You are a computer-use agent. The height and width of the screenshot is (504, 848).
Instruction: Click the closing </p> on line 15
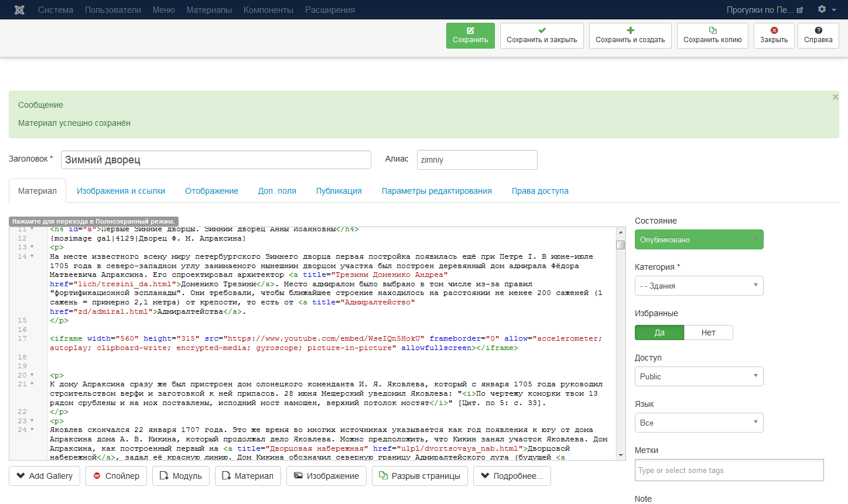pos(59,320)
